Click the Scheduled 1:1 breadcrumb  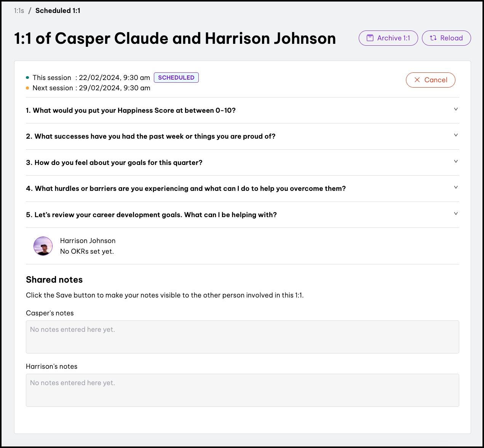58,11
